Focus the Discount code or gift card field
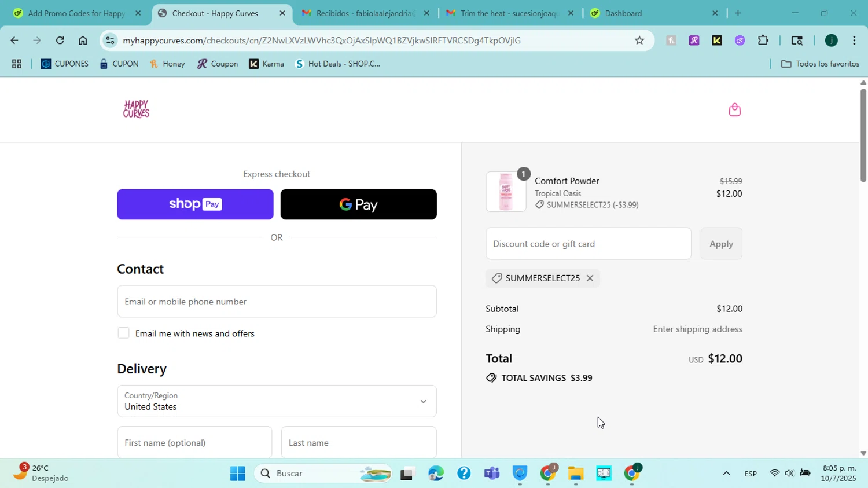 tap(589, 244)
